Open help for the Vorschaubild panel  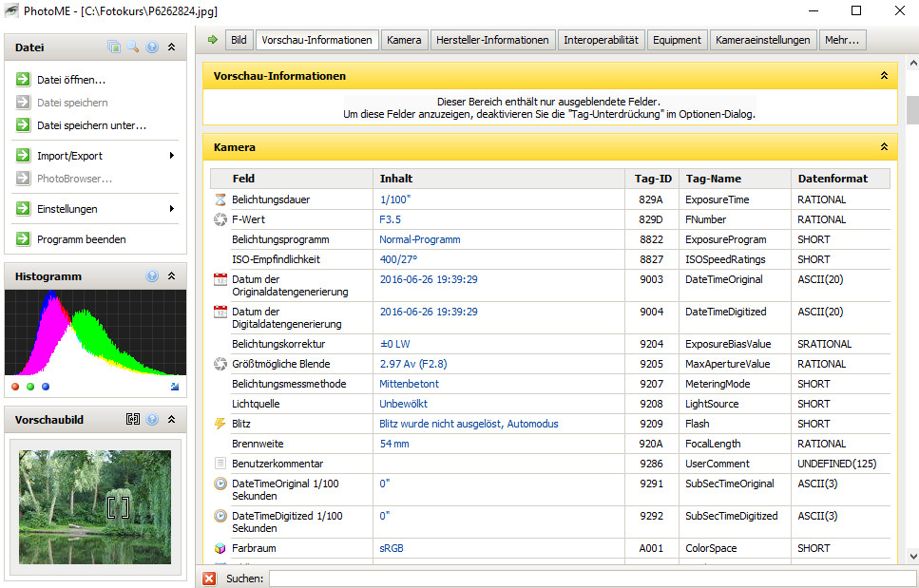[152, 419]
